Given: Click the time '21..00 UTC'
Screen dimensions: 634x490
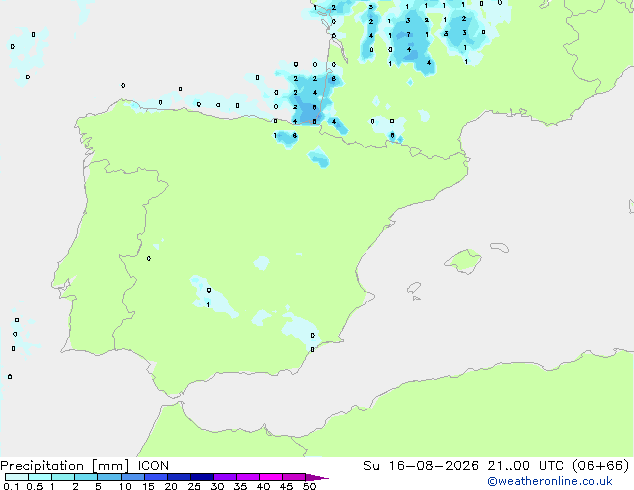Looking at the screenshot, I should click(528, 466).
